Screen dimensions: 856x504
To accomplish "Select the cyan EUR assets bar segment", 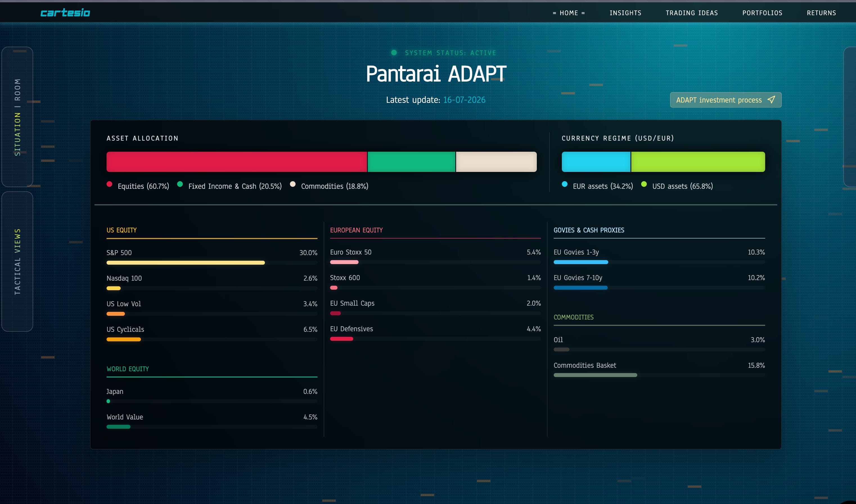I will [596, 162].
